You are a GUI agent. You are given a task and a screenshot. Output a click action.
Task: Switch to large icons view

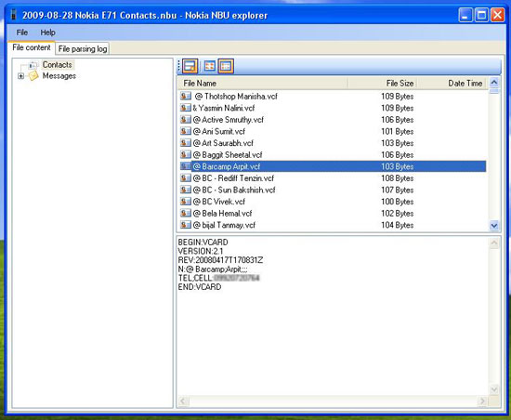[210, 66]
